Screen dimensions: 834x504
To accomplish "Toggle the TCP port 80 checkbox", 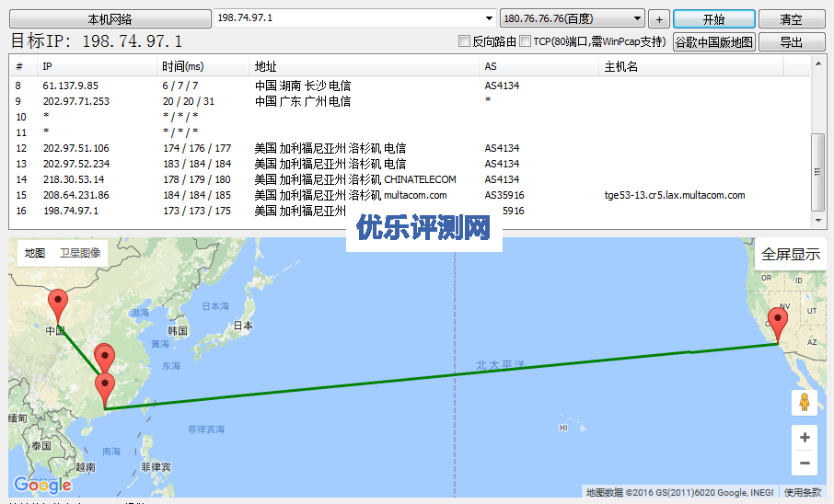I will point(525,41).
